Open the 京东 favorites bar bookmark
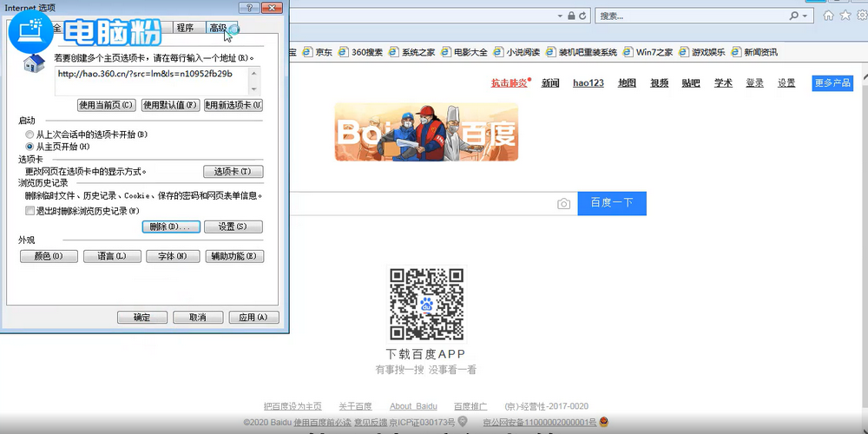Viewport: 868px width, 434px height. click(317, 52)
